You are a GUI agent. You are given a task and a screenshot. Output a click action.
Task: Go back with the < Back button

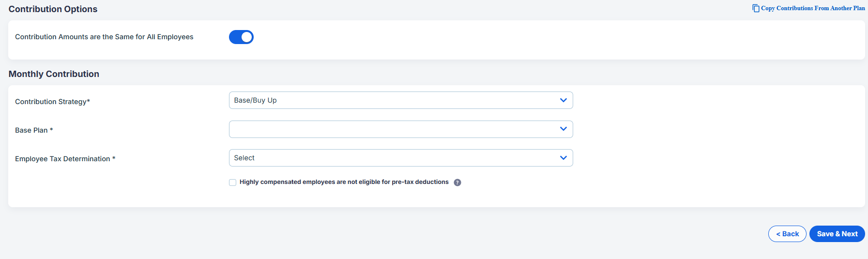(x=787, y=234)
